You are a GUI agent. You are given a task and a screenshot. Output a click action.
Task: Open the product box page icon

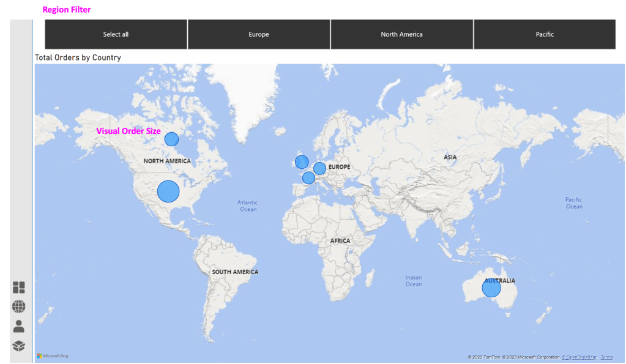pyautogui.click(x=19, y=346)
